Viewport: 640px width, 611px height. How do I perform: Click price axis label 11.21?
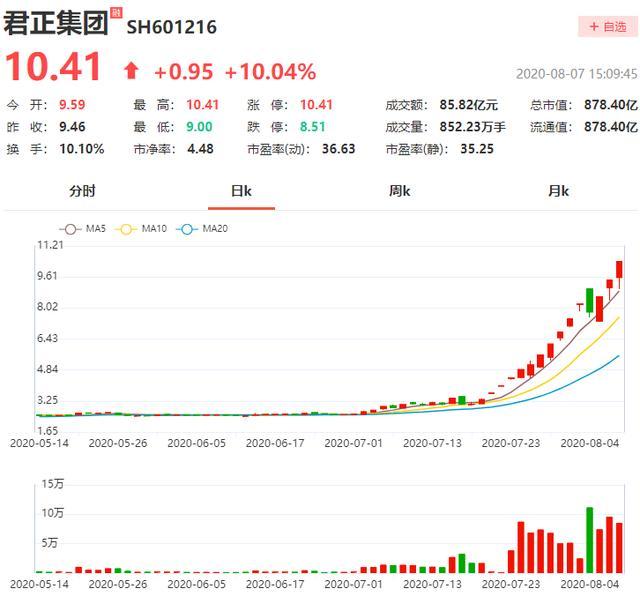point(50,245)
